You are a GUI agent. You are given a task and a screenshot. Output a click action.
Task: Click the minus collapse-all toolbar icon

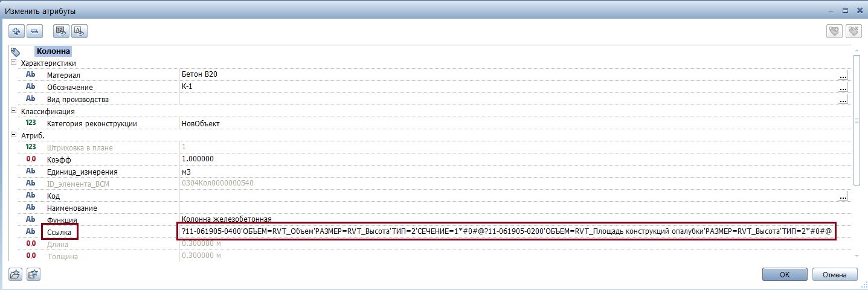pos(34,30)
